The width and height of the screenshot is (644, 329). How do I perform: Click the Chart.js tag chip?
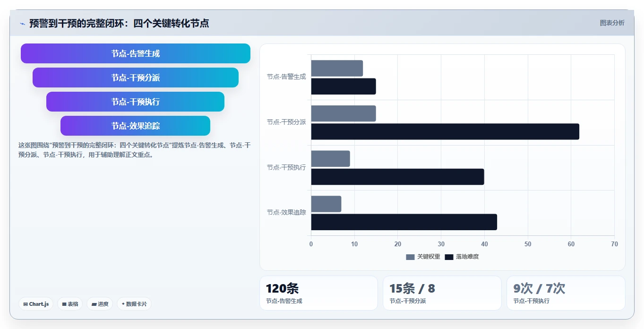tap(36, 304)
